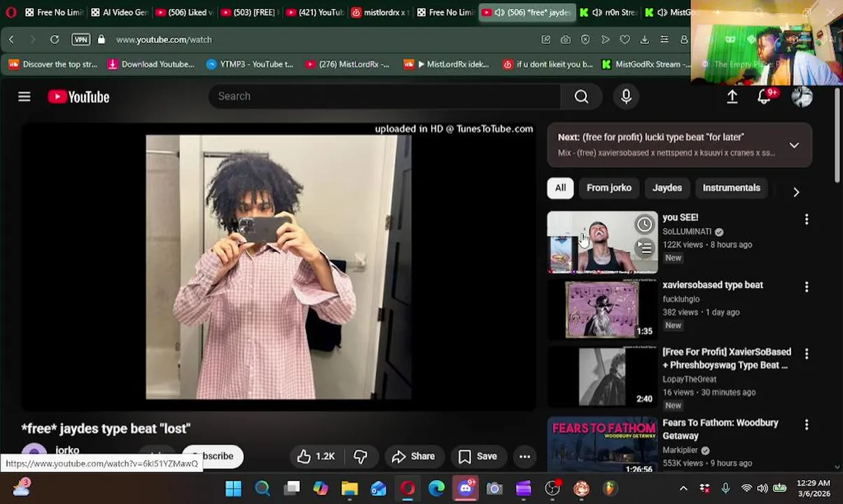Open 'Download Youtube...' bookmark

coord(151,64)
